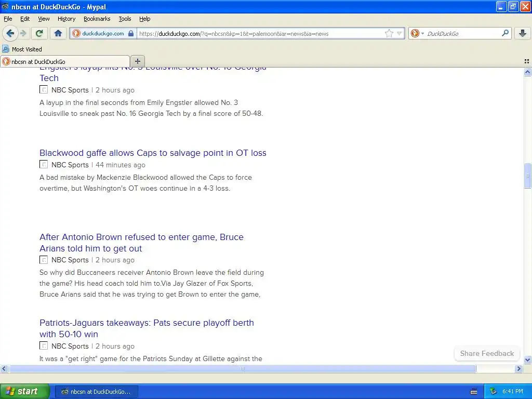Click the 6:41 PM clock

513,392
